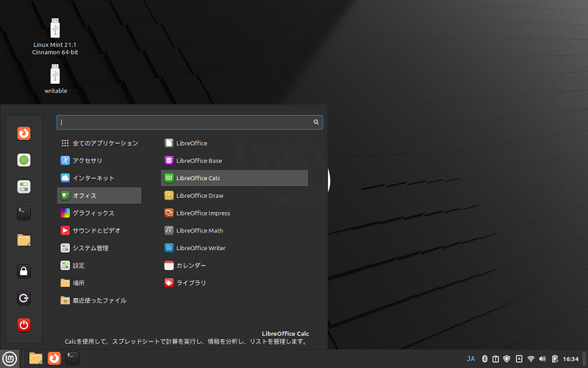Image resolution: width=588 pixels, height=368 pixels.
Task: Launch LibreOffice Base
Action: click(x=234, y=160)
